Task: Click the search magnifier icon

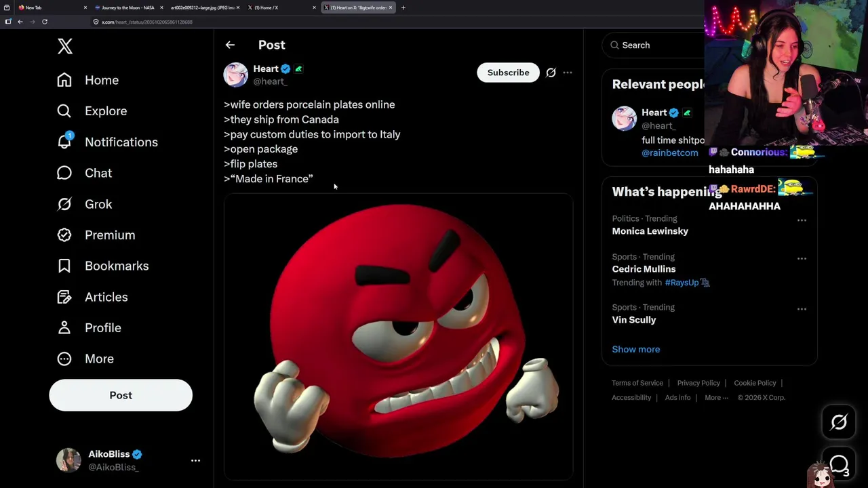Action: click(x=614, y=45)
